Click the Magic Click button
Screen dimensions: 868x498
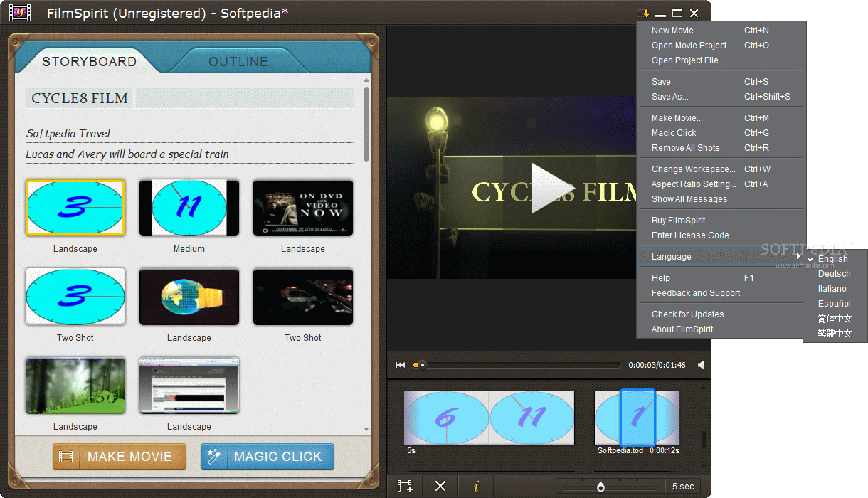[268, 457]
